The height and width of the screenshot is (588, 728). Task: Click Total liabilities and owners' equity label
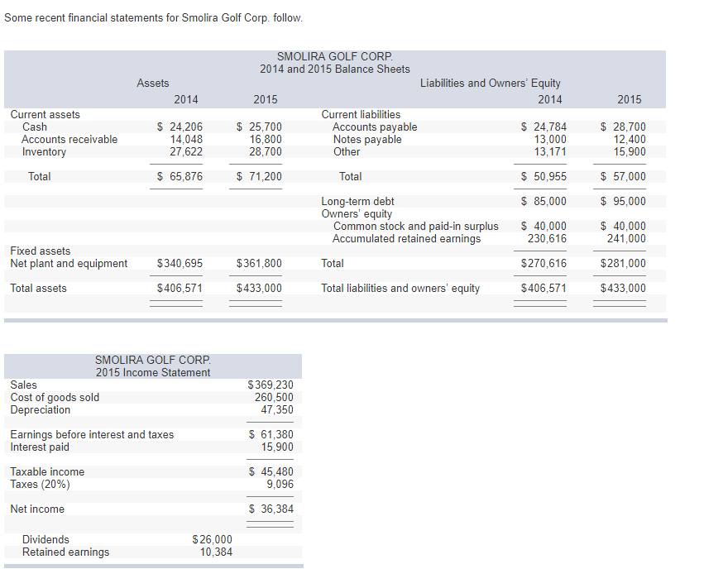point(402,288)
